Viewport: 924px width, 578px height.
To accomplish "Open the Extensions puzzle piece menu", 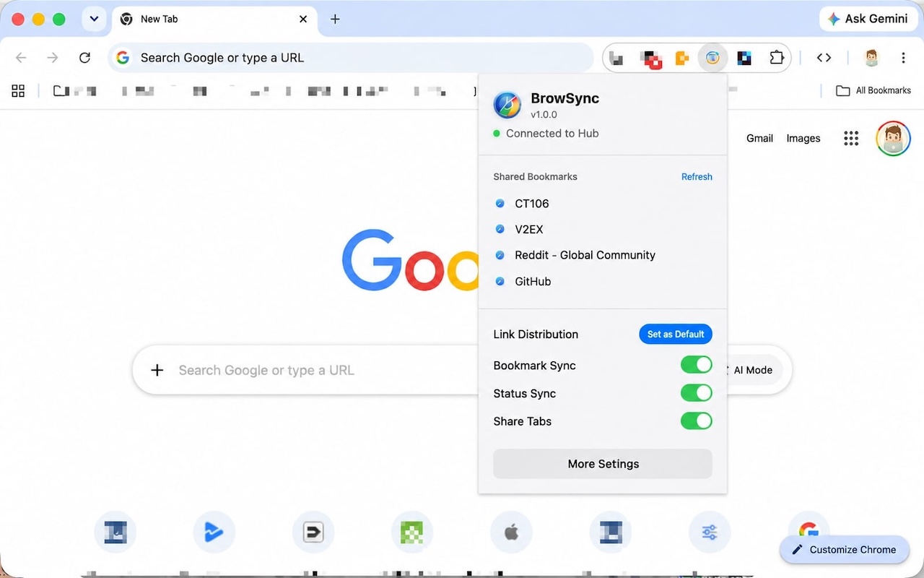I will (777, 58).
